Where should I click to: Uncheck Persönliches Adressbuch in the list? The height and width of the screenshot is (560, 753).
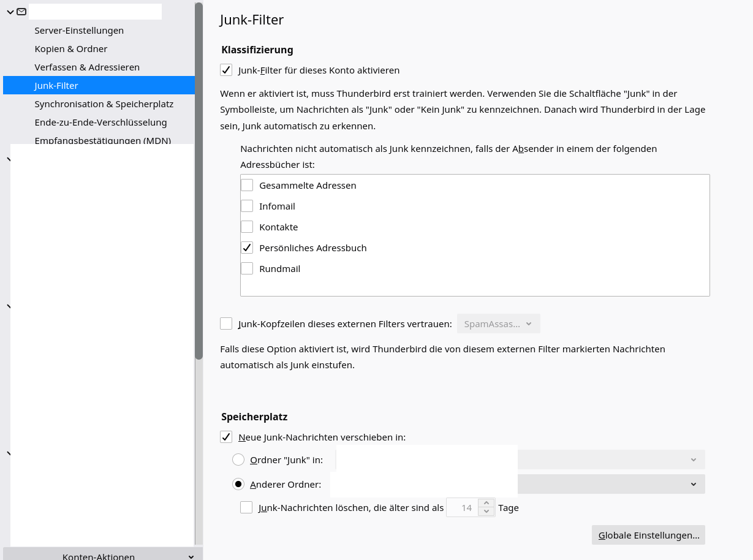coord(247,248)
